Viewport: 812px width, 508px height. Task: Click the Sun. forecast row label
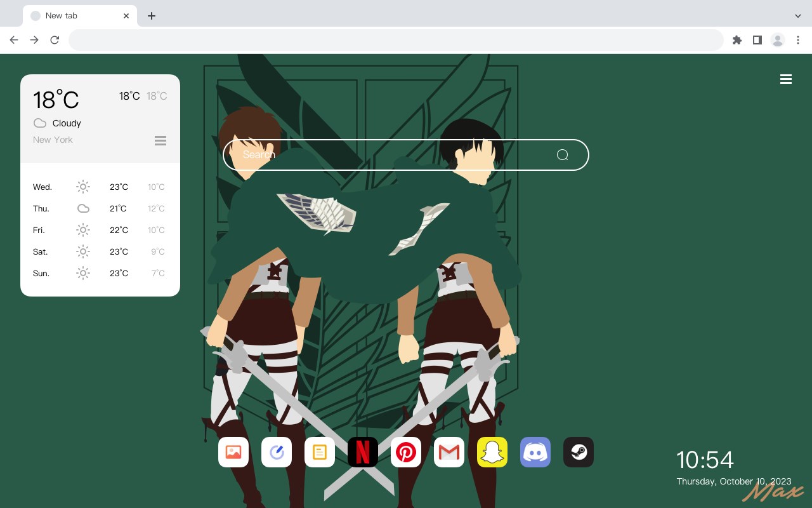[x=41, y=273]
